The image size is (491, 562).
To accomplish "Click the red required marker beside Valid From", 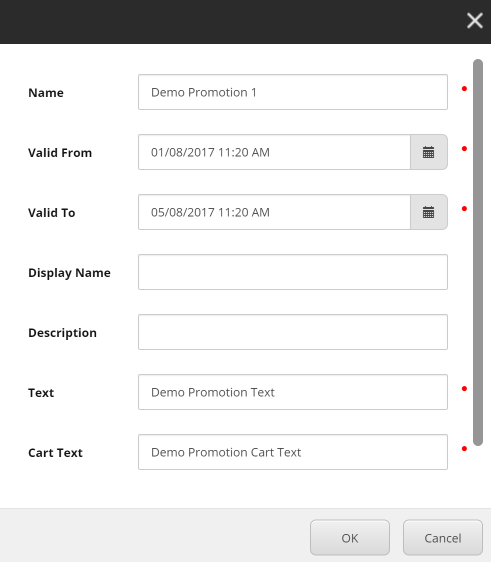I will click(464, 149).
